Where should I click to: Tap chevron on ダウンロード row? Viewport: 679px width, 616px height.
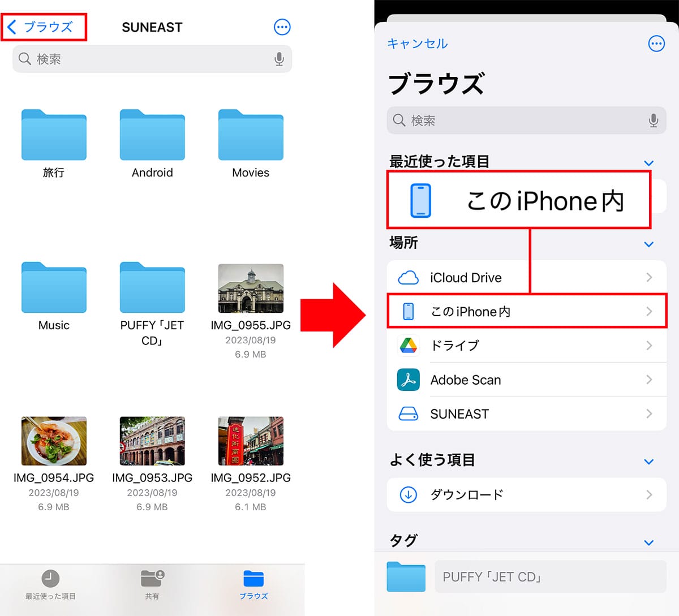[649, 495]
